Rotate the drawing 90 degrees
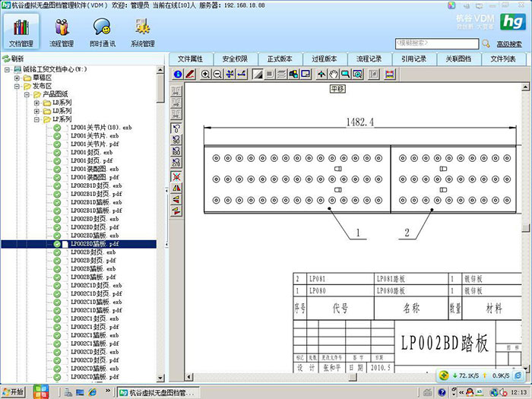Image resolution: width=532 pixels, height=399 pixels. tap(176, 140)
